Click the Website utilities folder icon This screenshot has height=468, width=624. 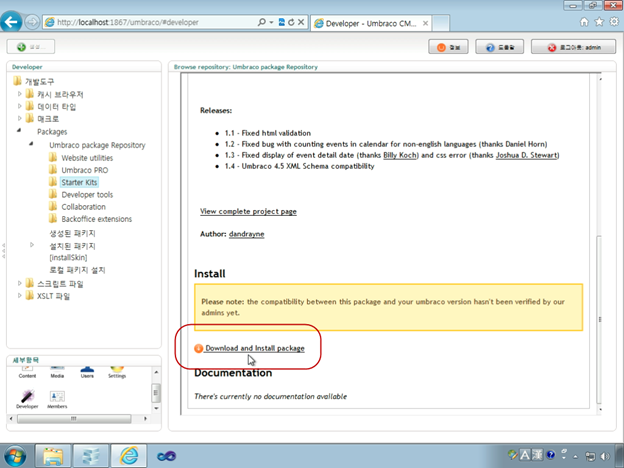pyautogui.click(x=53, y=158)
